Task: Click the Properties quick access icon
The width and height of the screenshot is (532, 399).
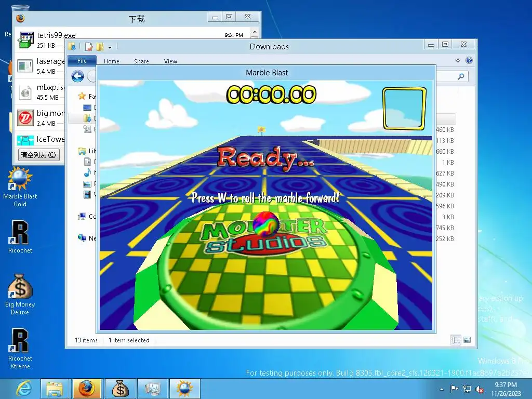Action: [89, 46]
